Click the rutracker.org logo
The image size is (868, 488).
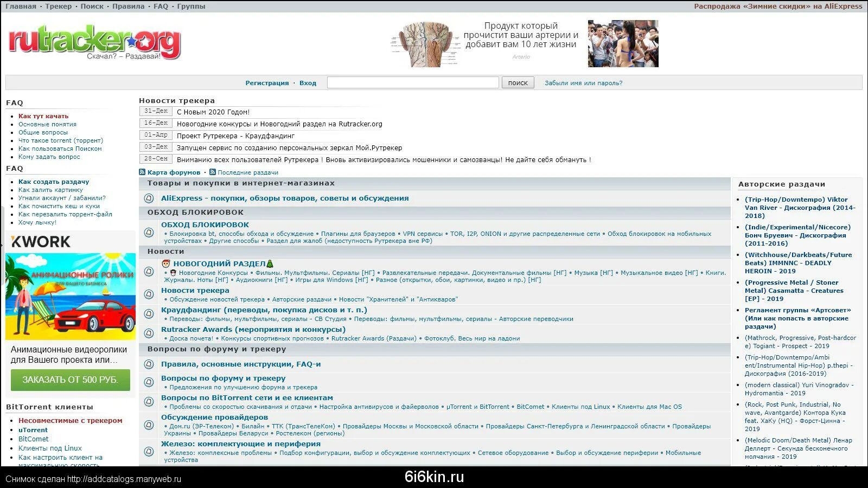[94, 42]
